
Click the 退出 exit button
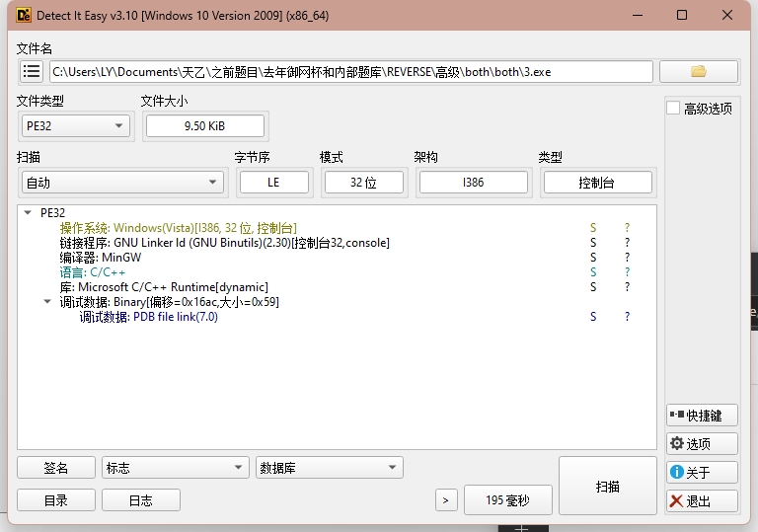[x=702, y=501]
